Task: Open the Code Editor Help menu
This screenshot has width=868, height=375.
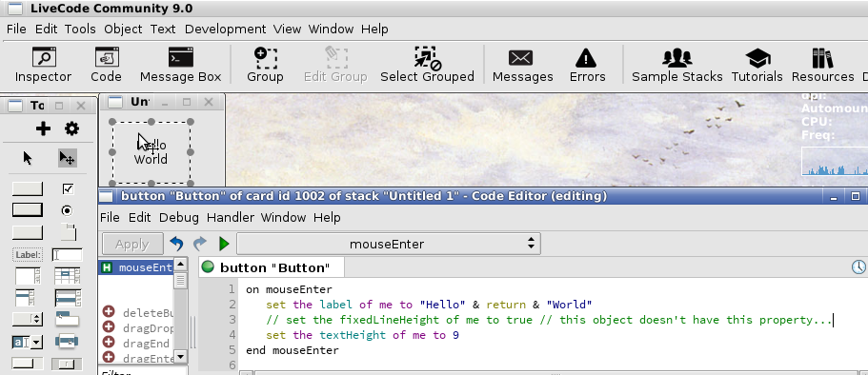Action: pyautogui.click(x=327, y=217)
